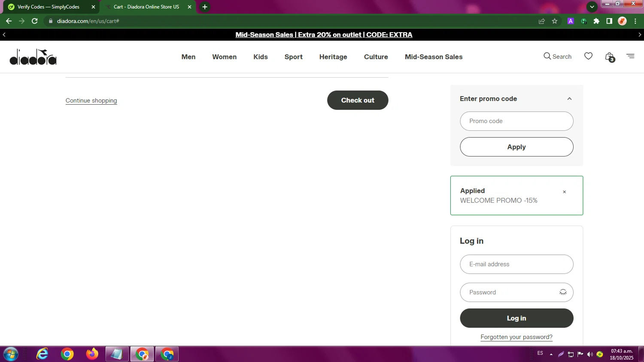Close the Verify Codes tab
The image size is (644, 362).
pyautogui.click(x=93, y=7)
